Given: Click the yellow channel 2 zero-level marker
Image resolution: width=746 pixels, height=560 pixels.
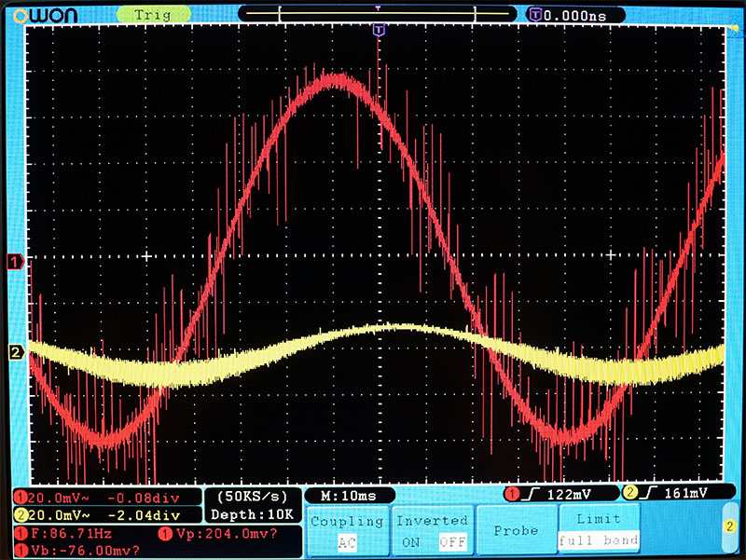Looking at the screenshot, I should pos(16,352).
